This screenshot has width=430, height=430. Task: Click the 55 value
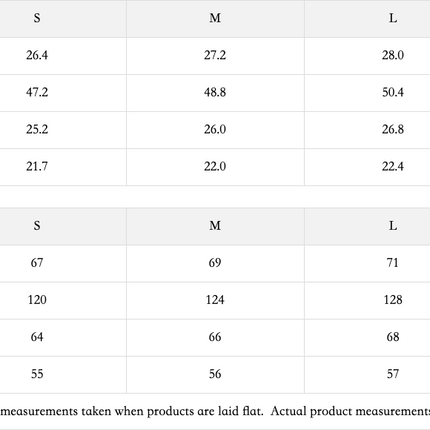tap(37, 374)
